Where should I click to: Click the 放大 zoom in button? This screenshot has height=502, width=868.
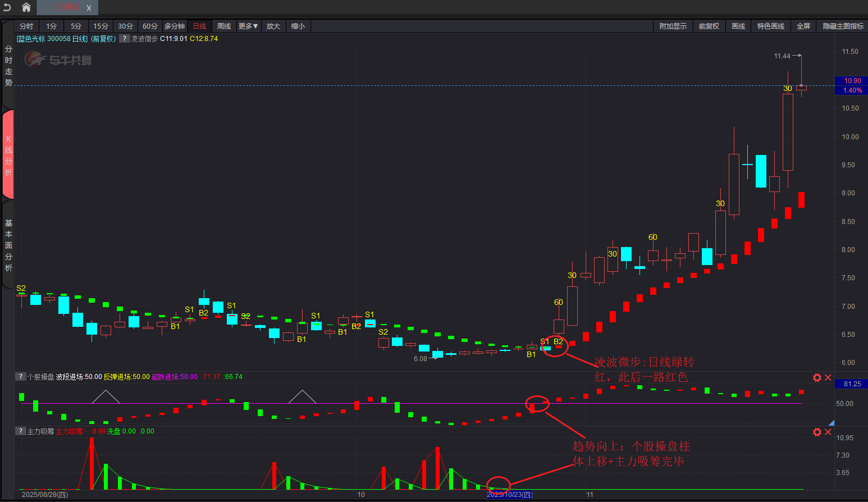pyautogui.click(x=273, y=26)
